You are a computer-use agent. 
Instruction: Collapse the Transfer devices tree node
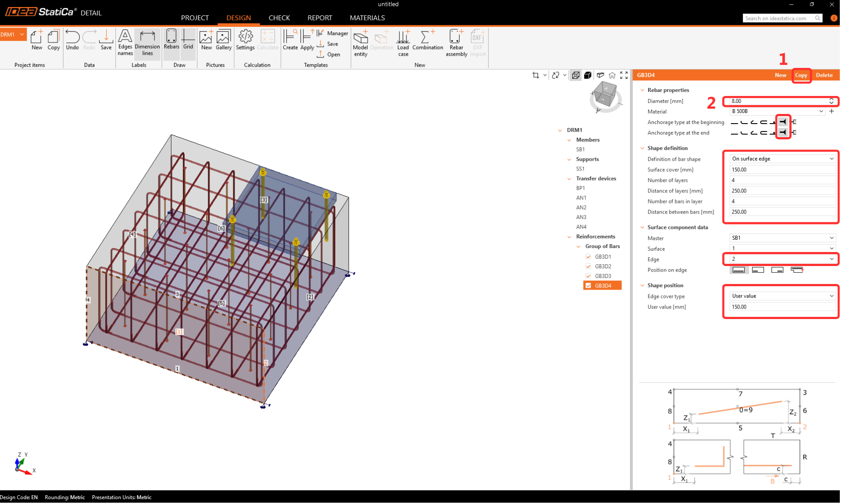point(569,179)
